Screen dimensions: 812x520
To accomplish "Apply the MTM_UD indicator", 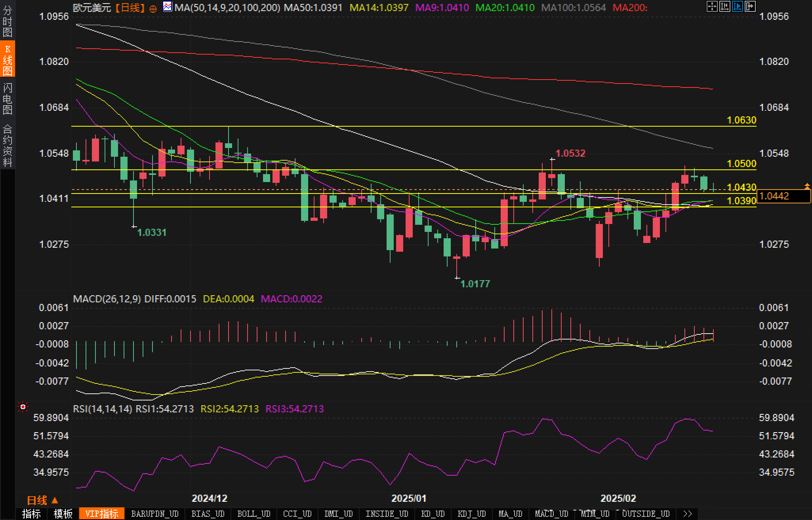I will 595,514.
